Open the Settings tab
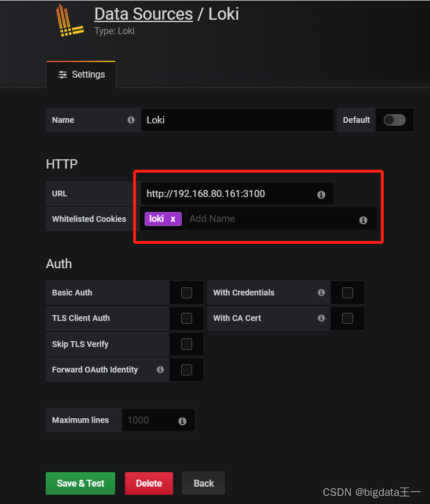430x504 pixels. coord(81,75)
